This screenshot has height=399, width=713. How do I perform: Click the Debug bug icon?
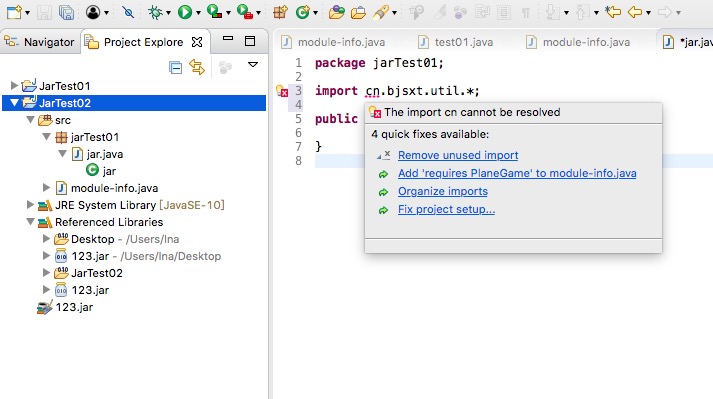click(x=155, y=12)
